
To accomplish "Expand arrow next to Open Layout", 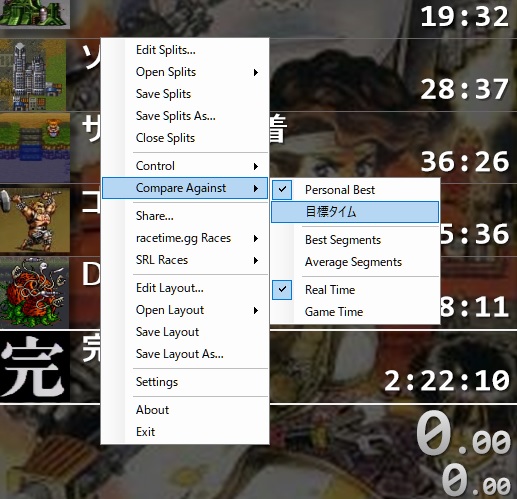I will click(x=256, y=310).
